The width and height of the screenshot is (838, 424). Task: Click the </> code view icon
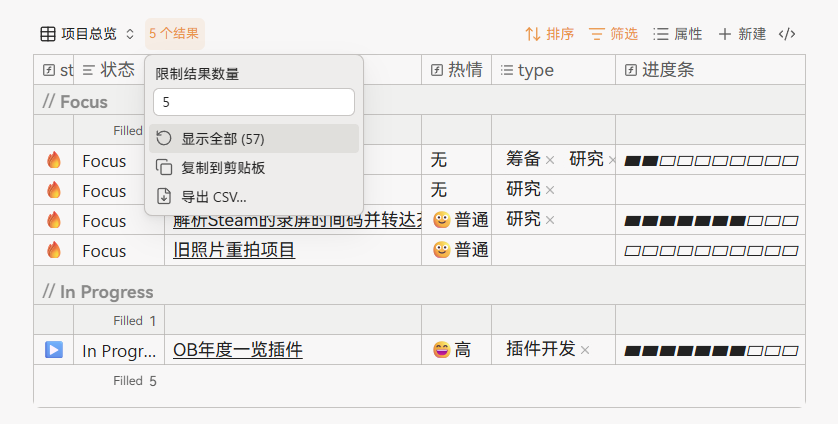tap(787, 34)
